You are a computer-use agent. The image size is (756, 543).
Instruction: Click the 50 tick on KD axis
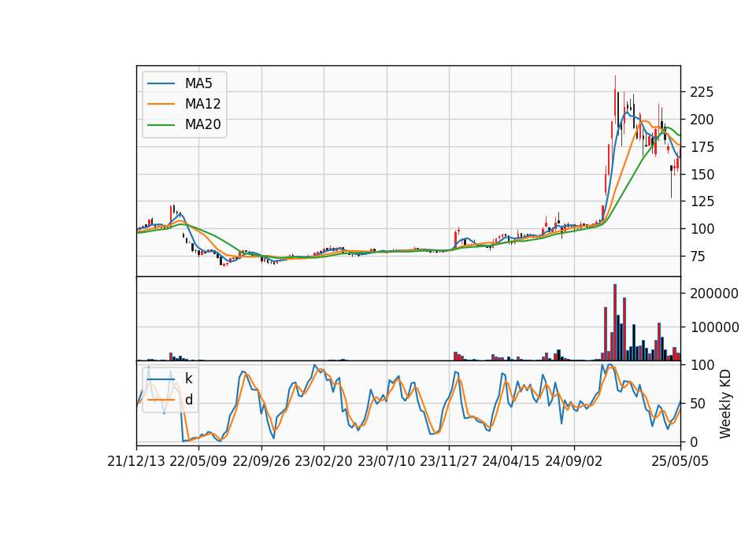pyautogui.click(x=698, y=404)
